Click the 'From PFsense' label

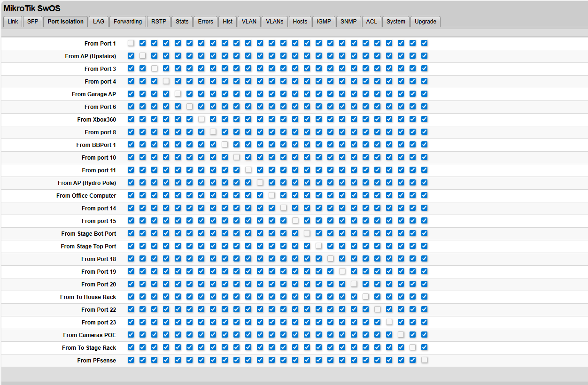[x=97, y=361]
